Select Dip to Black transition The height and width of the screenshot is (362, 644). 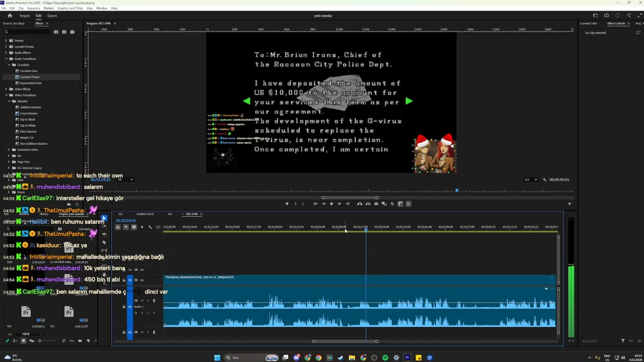(x=27, y=119)
